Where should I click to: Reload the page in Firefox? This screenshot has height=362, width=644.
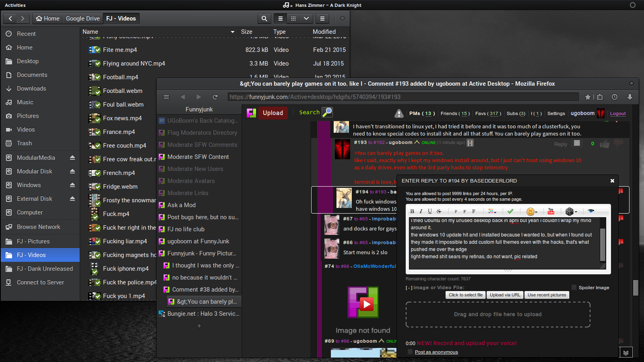pyautogui.click(x=215, y=97)
